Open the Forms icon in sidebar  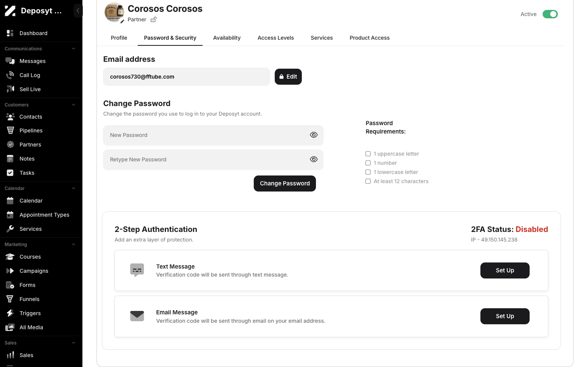click(10, 285)
